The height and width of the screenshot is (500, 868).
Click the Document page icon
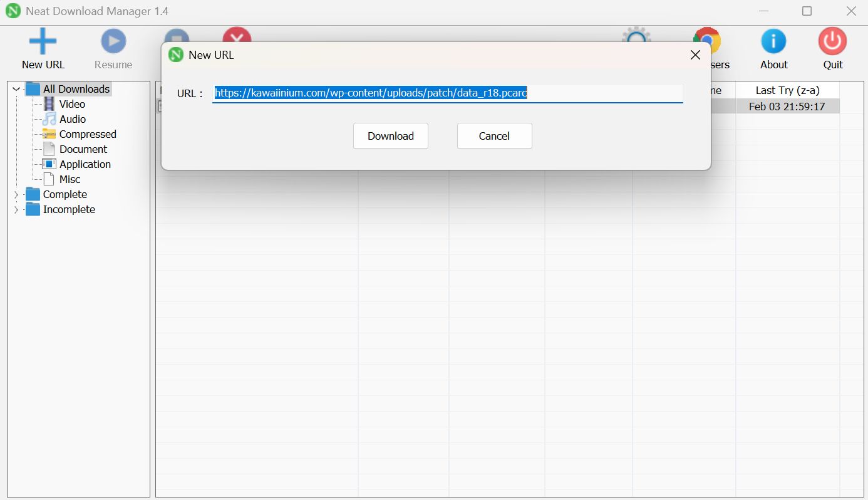(49, 149)
